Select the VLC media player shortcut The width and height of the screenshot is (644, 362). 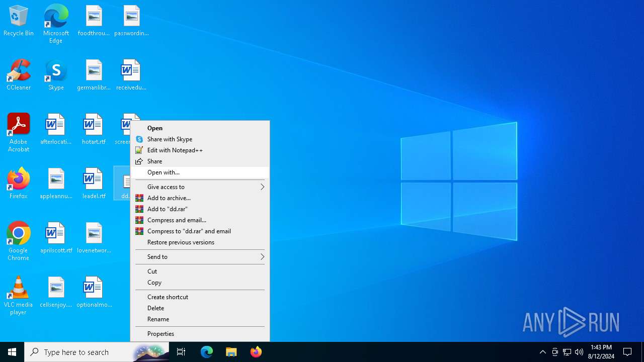[19, 296]
